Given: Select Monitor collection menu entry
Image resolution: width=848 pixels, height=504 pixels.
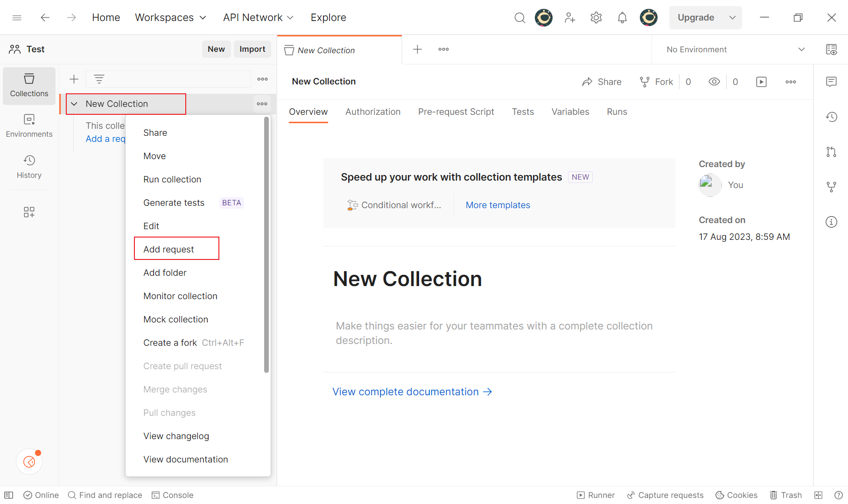Looking at the screenshot, I should [x=180, y=296].
